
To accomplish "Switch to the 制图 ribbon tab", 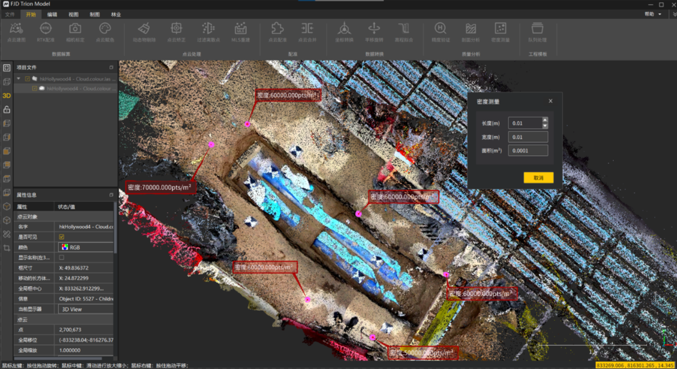I will pos(95,14).
